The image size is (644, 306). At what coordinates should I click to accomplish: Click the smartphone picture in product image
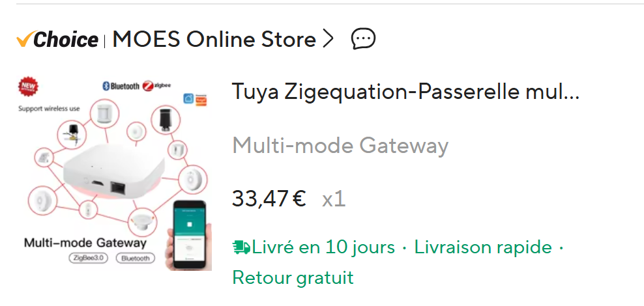(x=189, y=235)
